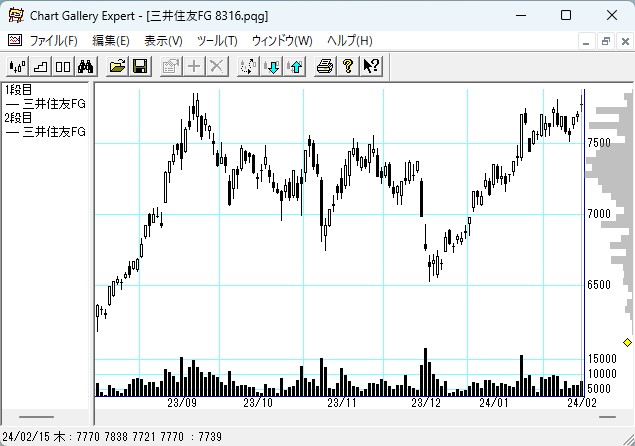This screenshot has height=446, width=635.
Task: Activate the context help pointer icon
Action: (x=371, y=66)
